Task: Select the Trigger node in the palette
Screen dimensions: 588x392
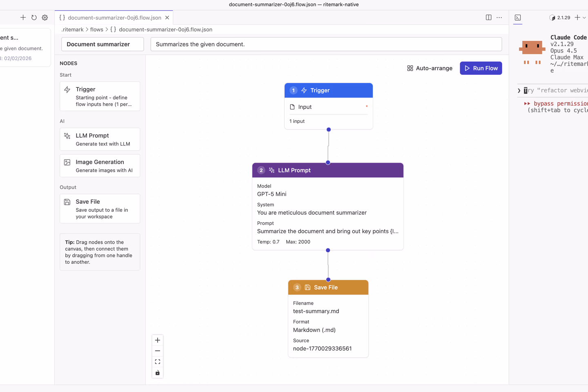Action: 100,96
